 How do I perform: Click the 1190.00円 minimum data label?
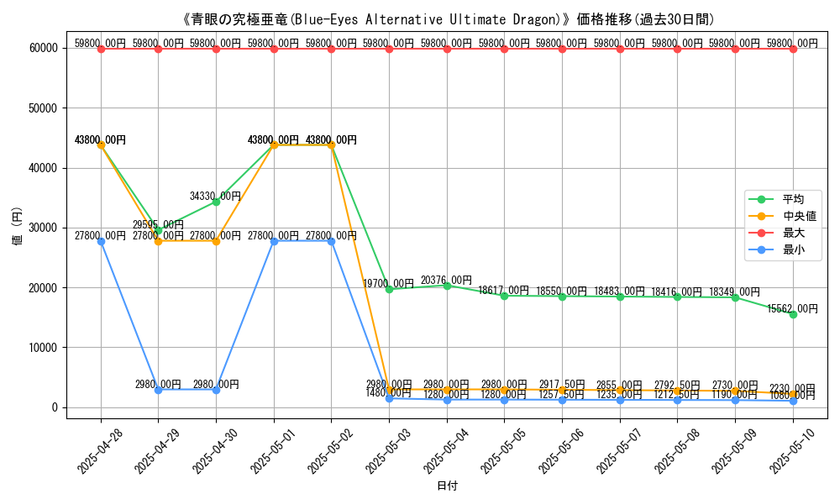pyautogui.click(x=734, y=395)
